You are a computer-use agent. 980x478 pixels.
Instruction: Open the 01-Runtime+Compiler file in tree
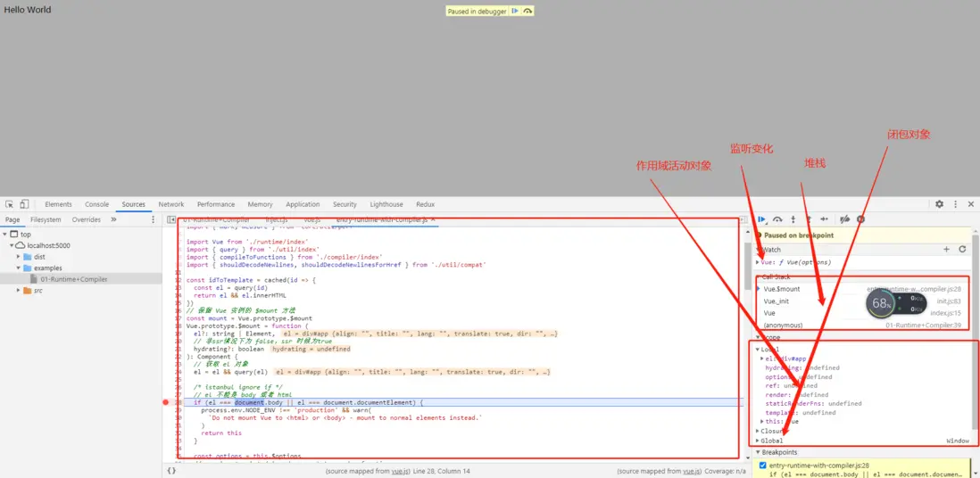click(x=74, y=279)
